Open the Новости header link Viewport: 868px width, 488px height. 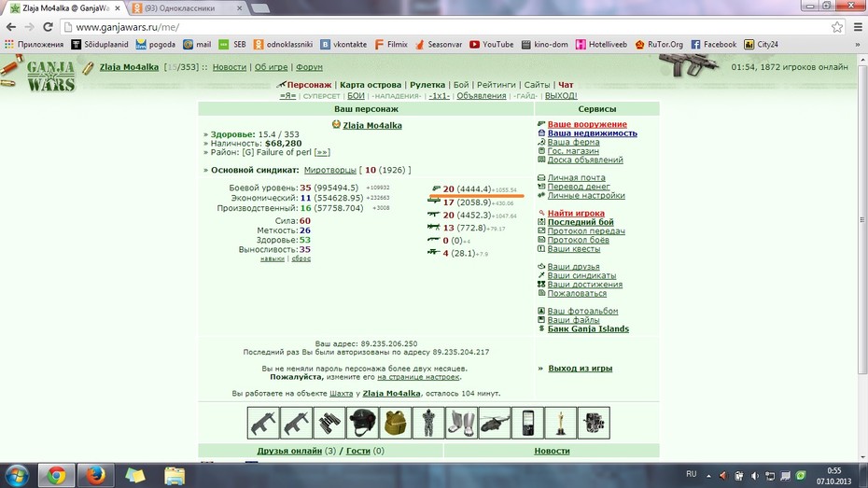pos(230,67)
